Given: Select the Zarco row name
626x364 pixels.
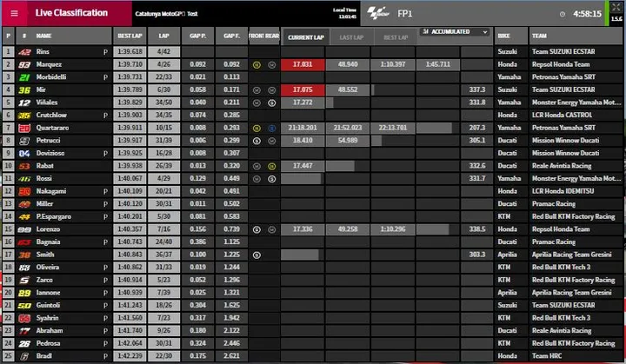Looking at the screenshot, I should 44,280.
